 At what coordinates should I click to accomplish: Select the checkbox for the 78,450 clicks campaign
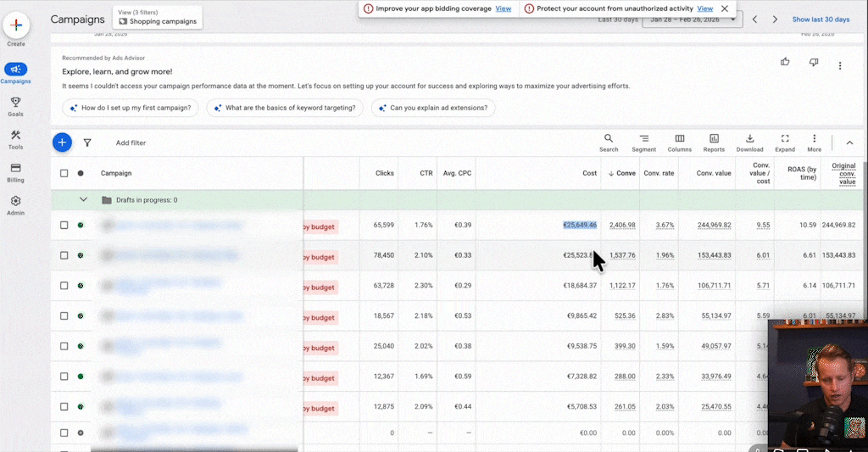click(x=64, y=255)
